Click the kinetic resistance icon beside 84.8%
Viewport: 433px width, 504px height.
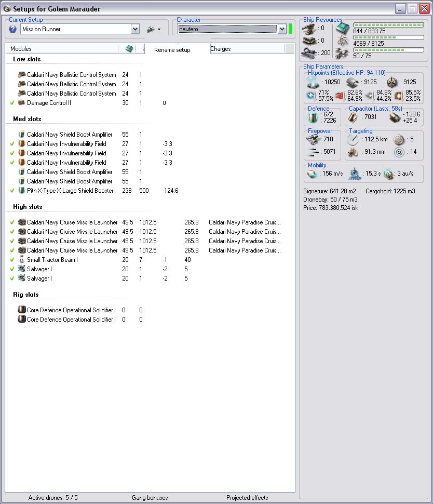[370, 96]
